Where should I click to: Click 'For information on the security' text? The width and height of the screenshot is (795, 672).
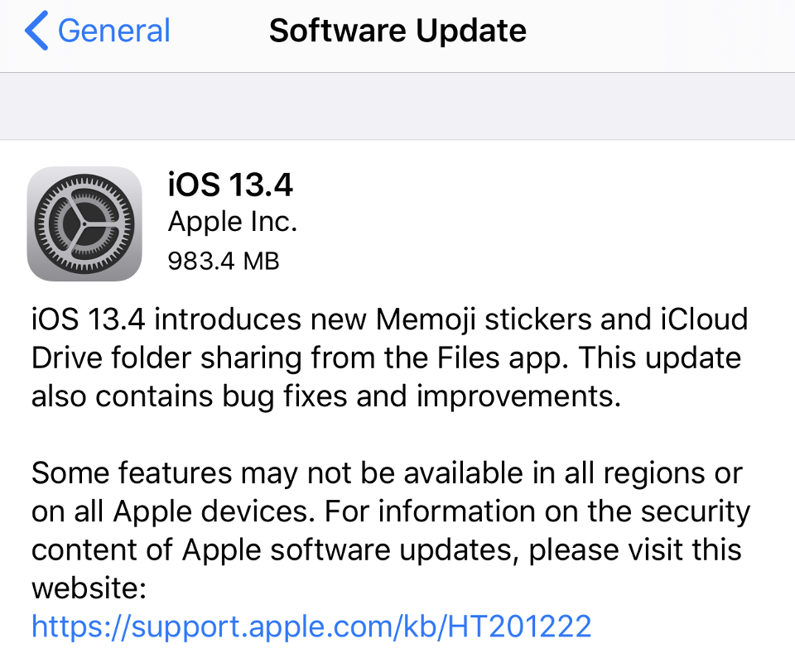point(537,511)
